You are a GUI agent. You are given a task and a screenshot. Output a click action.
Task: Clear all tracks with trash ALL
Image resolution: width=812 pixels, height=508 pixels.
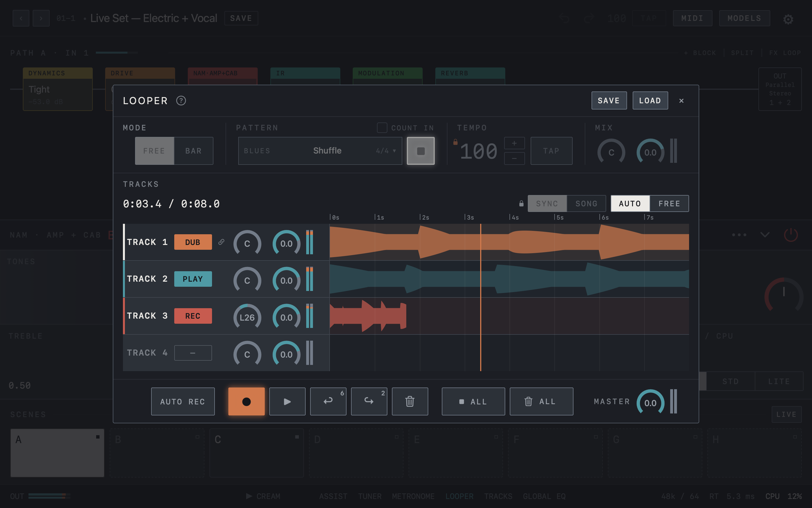point(542,402)
